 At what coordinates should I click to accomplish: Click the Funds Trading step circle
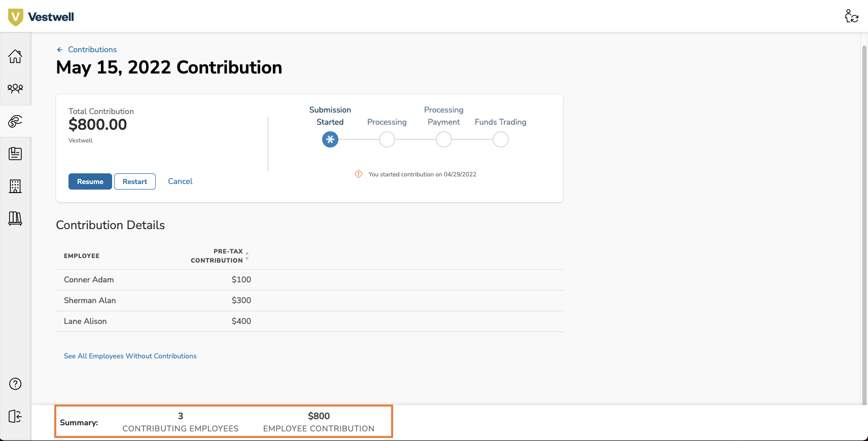click(500, 139)
